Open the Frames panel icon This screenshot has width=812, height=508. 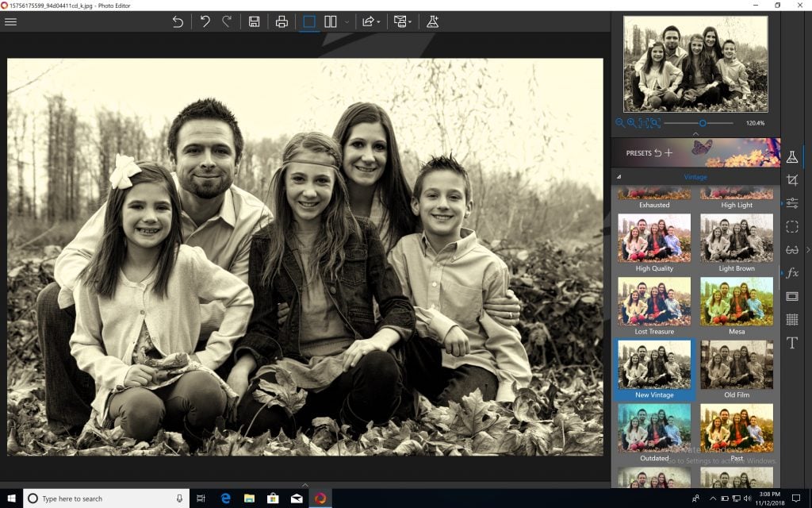pos(792,296)
